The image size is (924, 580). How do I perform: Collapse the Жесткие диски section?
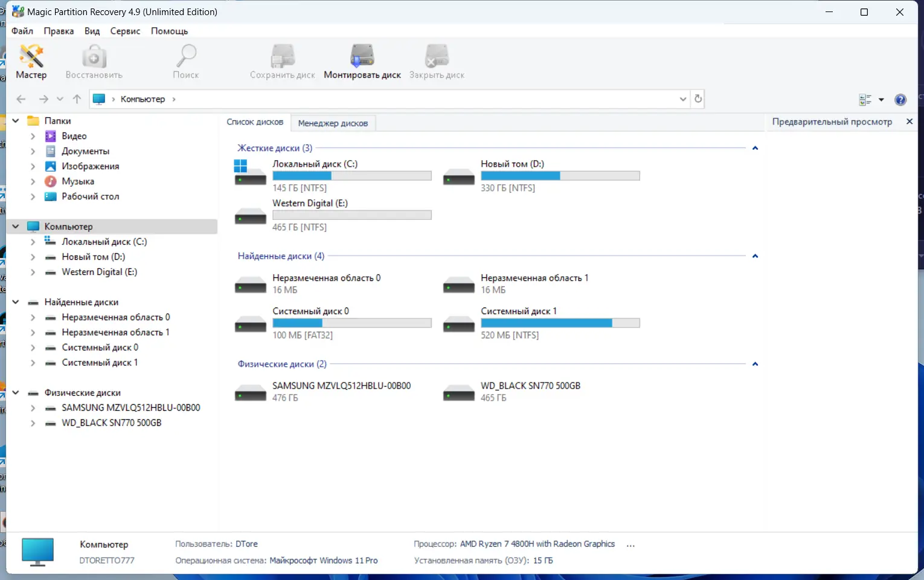click(755, 147)
